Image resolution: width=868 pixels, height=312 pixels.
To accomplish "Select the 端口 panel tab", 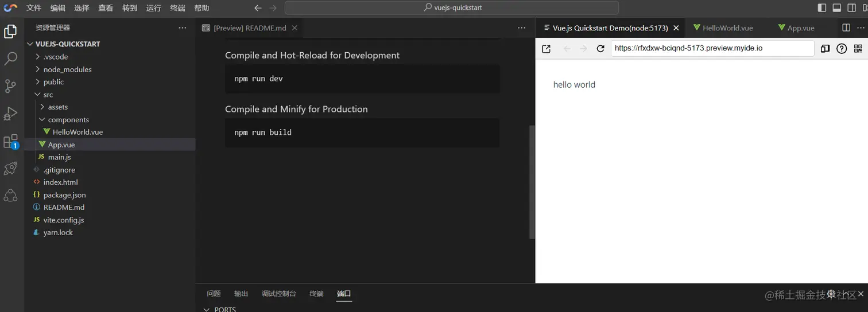I will pyautogui.click(x=344, y=294).
